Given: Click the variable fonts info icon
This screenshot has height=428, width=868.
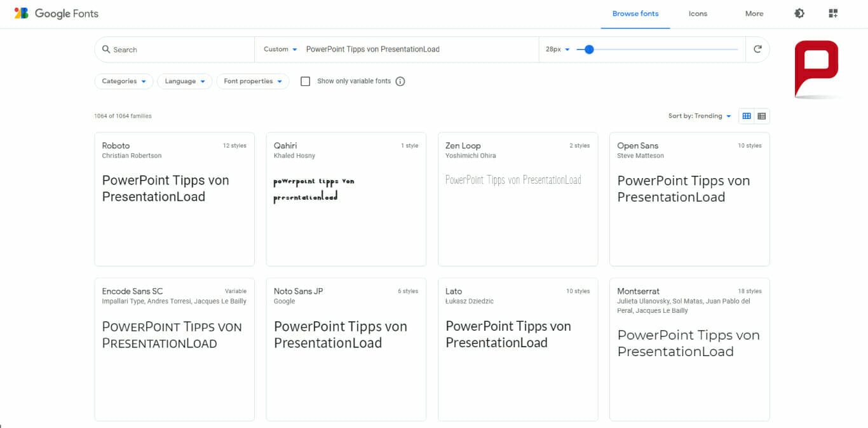Looking at the screenshot, I should click(x=400, y=81).
